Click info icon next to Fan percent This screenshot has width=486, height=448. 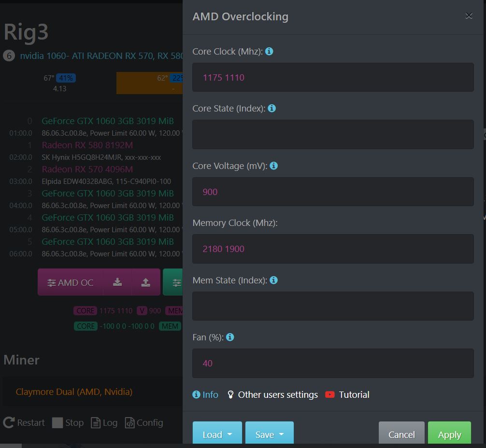point(230,337)
